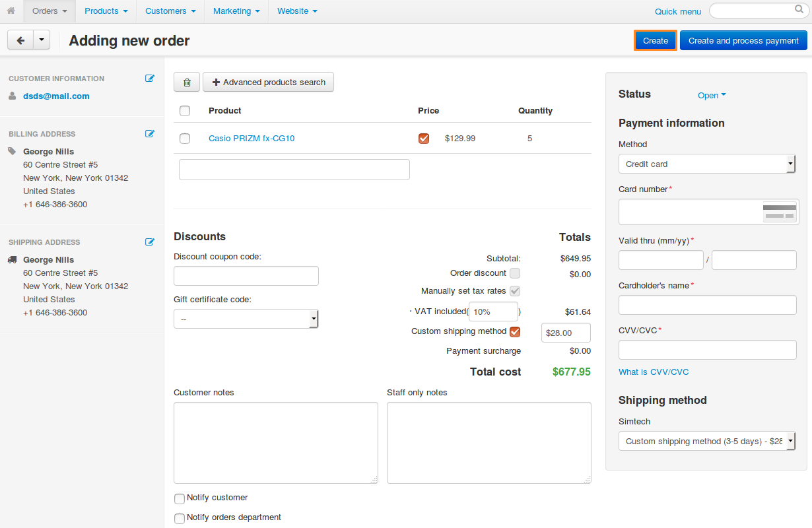
Task: Open the Website menu
Action: 297,11
